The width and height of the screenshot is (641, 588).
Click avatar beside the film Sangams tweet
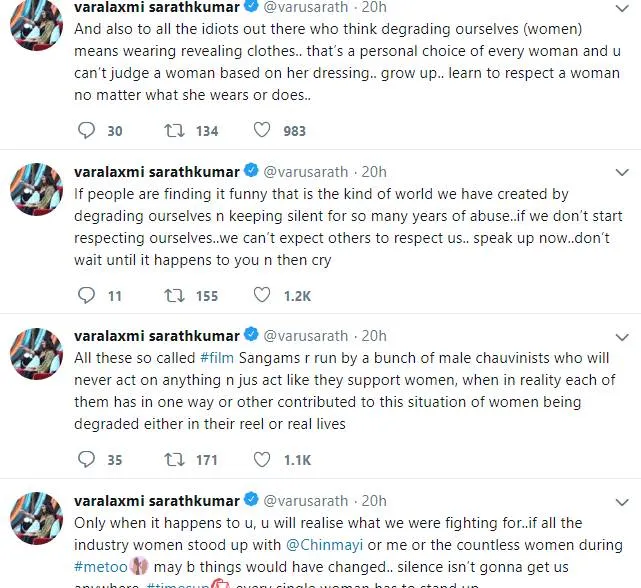point(37,354)
